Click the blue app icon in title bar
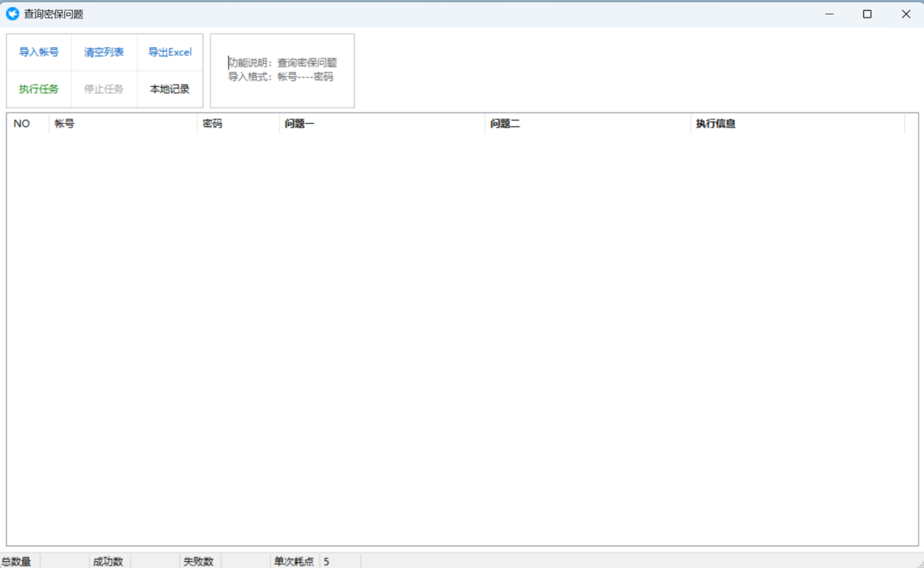 click(x=12, y=14)
